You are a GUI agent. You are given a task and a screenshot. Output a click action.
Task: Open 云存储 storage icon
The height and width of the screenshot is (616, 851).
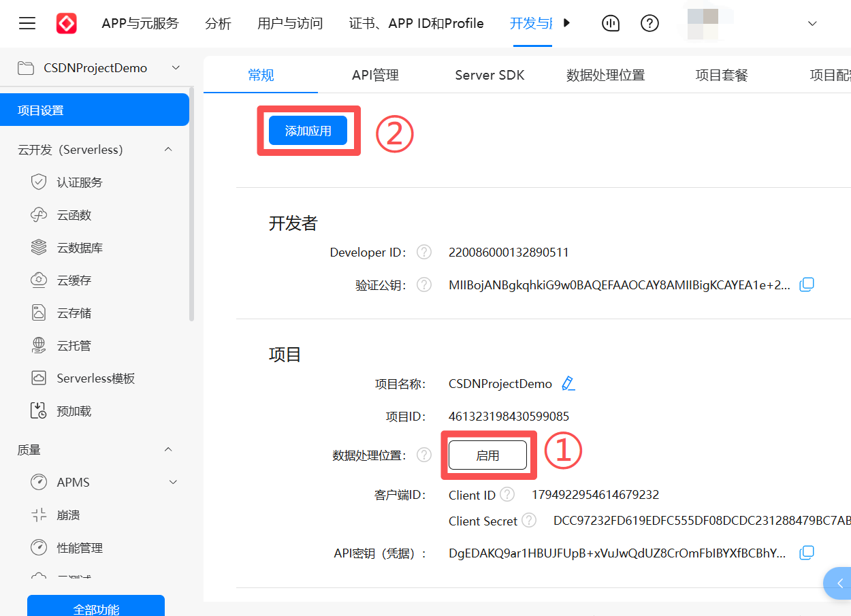[x=39, y=313]
